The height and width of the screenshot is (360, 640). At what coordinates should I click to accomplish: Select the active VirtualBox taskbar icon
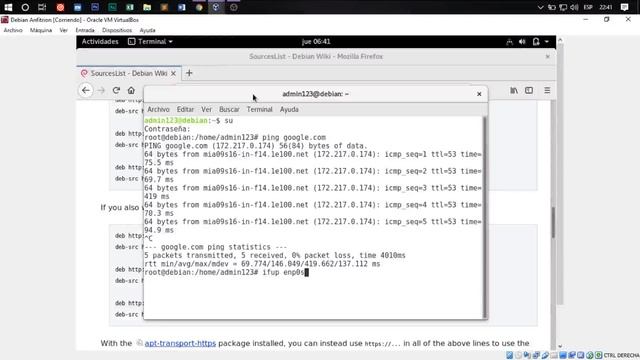pyautogui.click(x=216, y=7)
